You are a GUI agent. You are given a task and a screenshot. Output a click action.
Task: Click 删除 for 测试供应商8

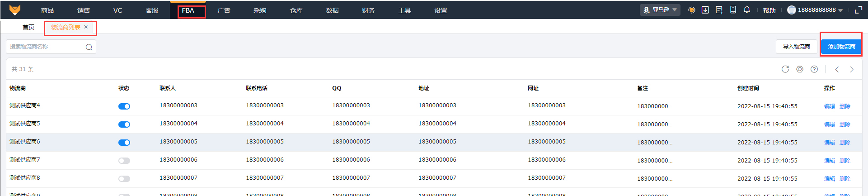pyautogui.click(x=845, y=179)
